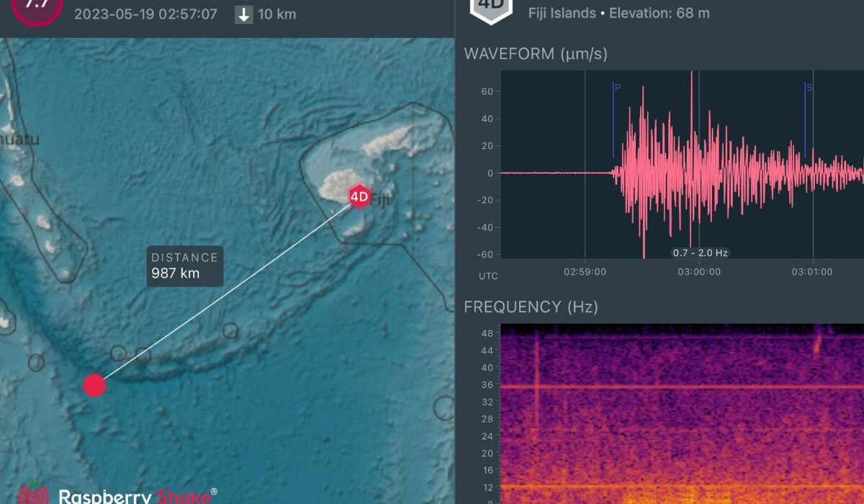Click the circle marker at right map edge
Viewport: 864px width, 504px height.
445,408
